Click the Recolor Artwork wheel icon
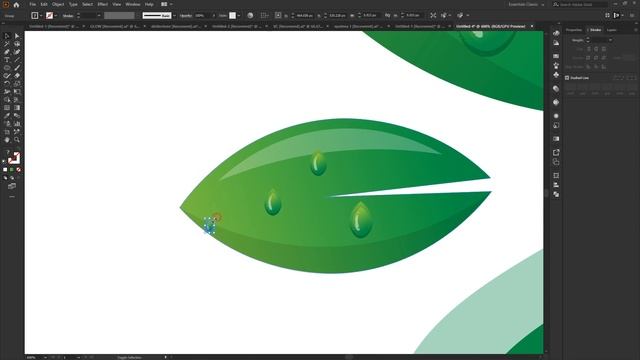Image resolution: width=640 pixels, height=360 pixels. pyautogui.click(x=250, y=16)
